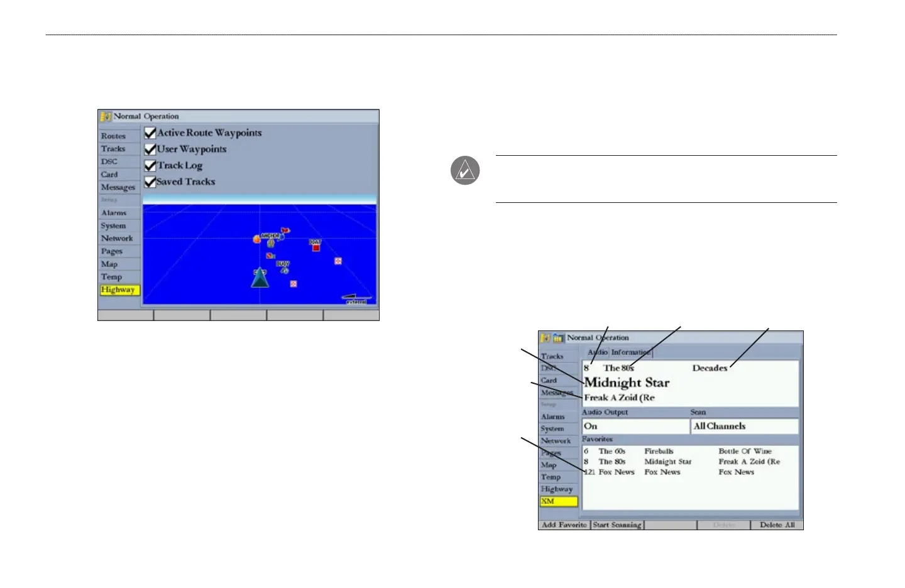905x588 pixels.
Task: Select the red flag waypoint on the highway
Action: click(x=285, y=231)
